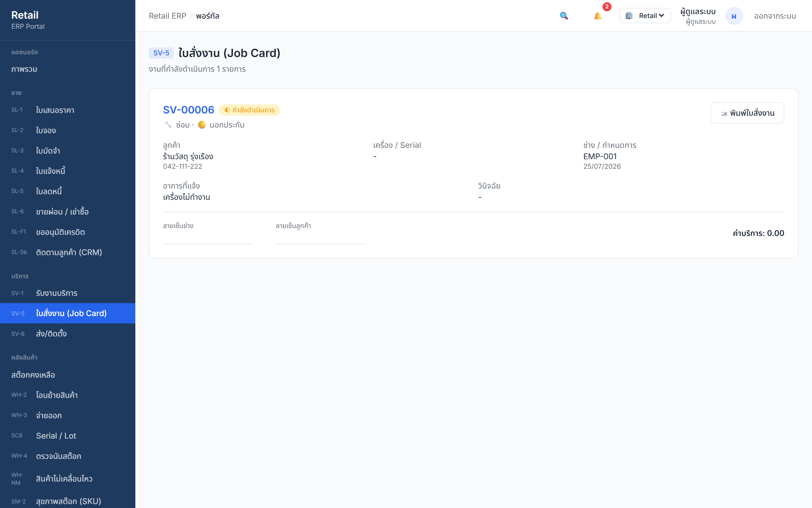Click พอร์ทัล breadcrumb item
The width and height of the screenshot is (812, 508).
pyautogui.click(x=207, y=16)
